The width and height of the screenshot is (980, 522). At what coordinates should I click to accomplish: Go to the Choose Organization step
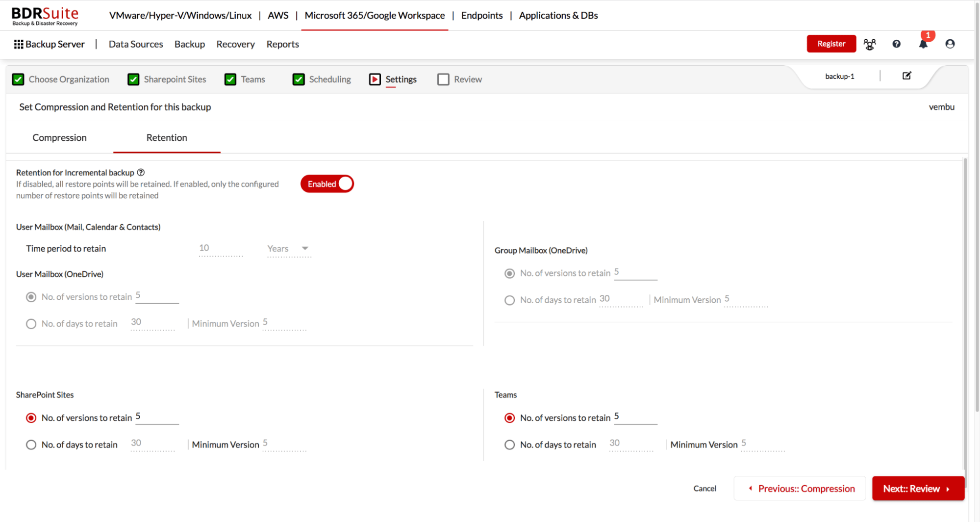click(69, 79)
